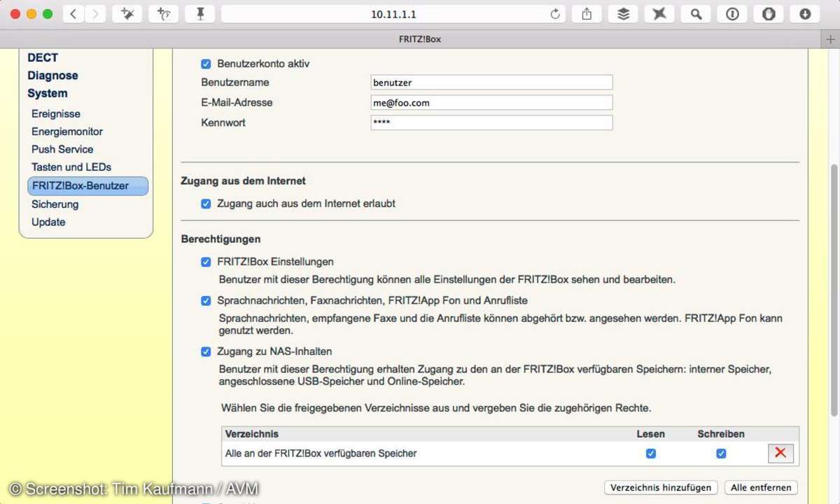840x504 pixels.
Task: Click the 'Alle entfernen' button
Action: click(761, 487)
